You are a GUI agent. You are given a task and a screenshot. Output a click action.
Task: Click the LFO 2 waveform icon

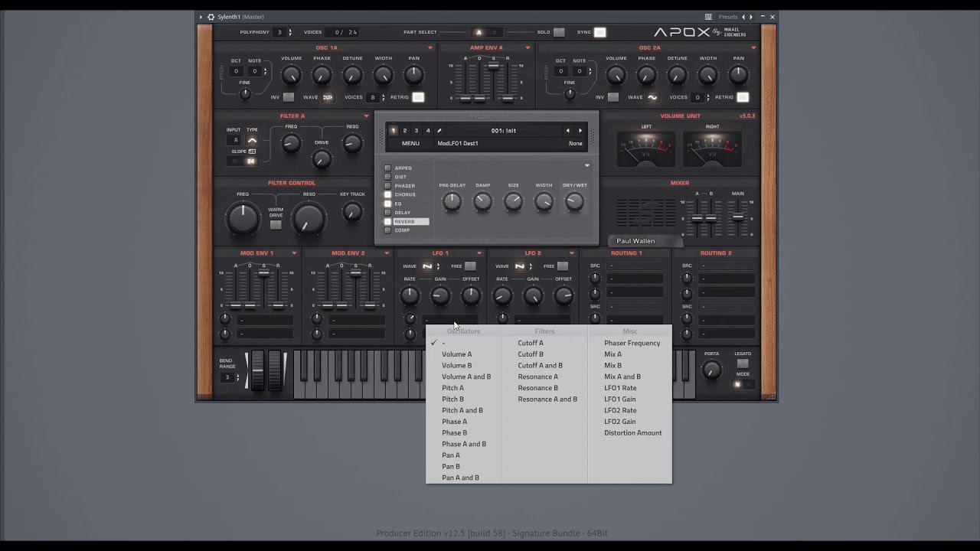pyautogui.click(x=520, y=266)
